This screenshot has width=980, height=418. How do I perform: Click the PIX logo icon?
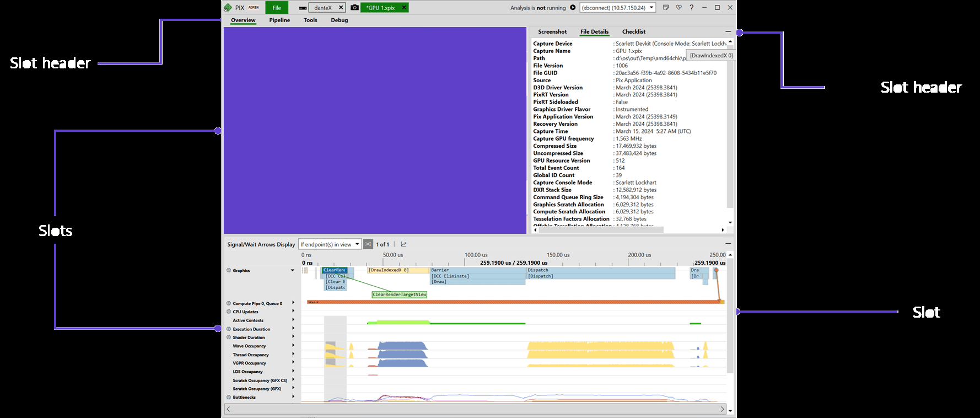click(x=228, y=8)
